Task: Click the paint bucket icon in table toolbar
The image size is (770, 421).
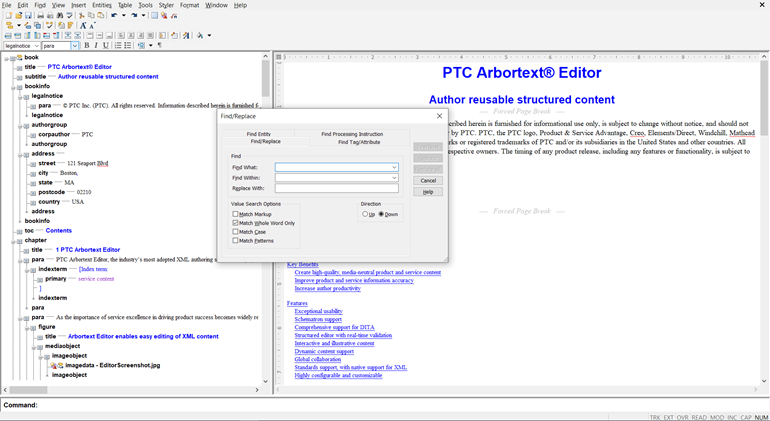Action: click(x=200, y=35)
